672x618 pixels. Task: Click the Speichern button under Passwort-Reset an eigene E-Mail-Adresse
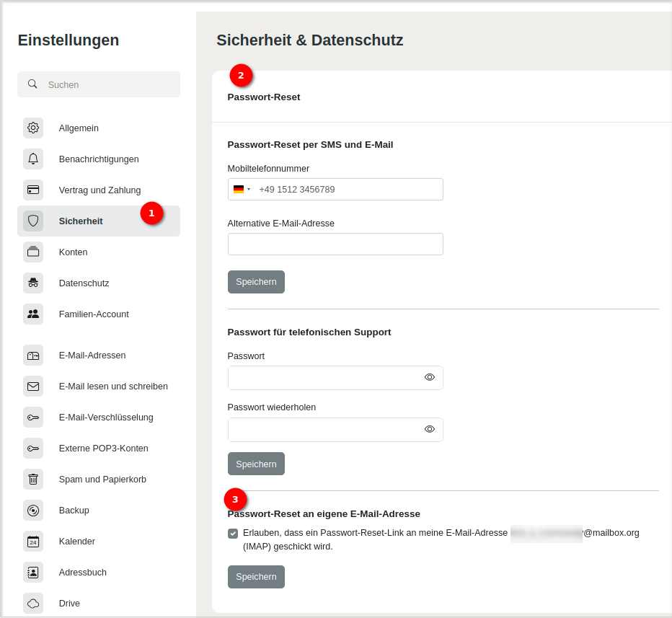(x=256, y=577)
